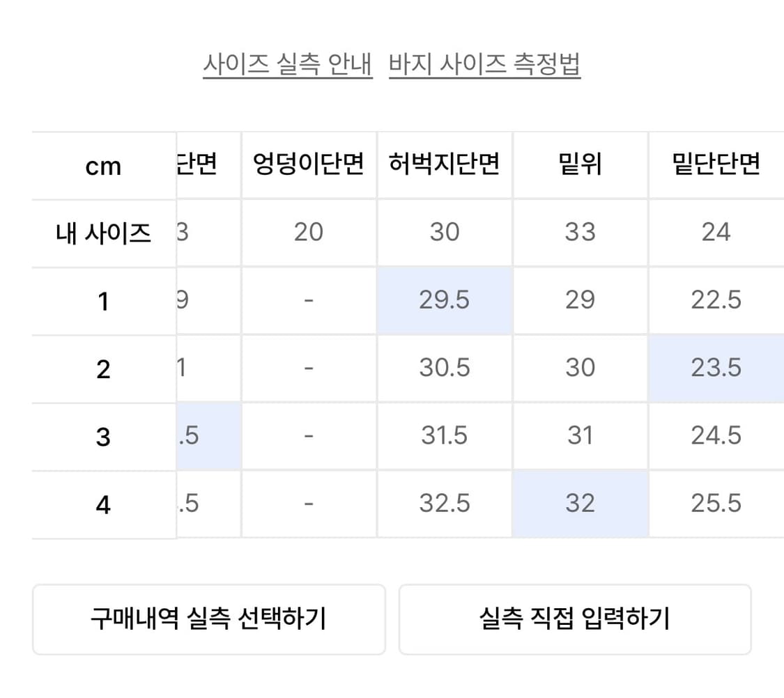Click the 25.5 hem cell for size 4
784x698 pixels.
(716, 503)
